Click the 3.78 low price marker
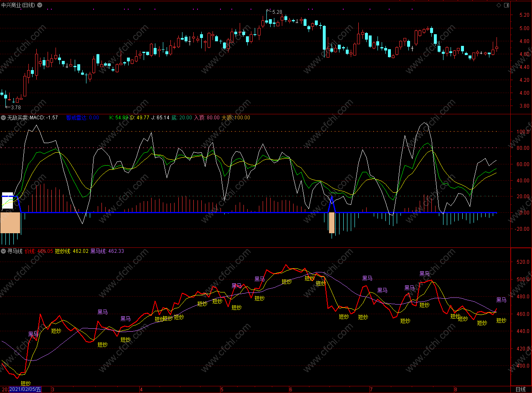 (15, 107)
